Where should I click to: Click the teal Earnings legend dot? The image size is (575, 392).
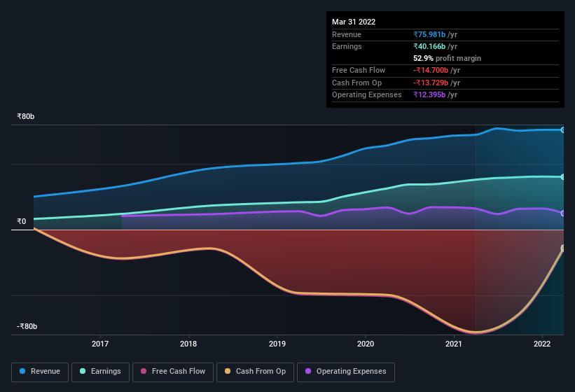pos(83,371)
